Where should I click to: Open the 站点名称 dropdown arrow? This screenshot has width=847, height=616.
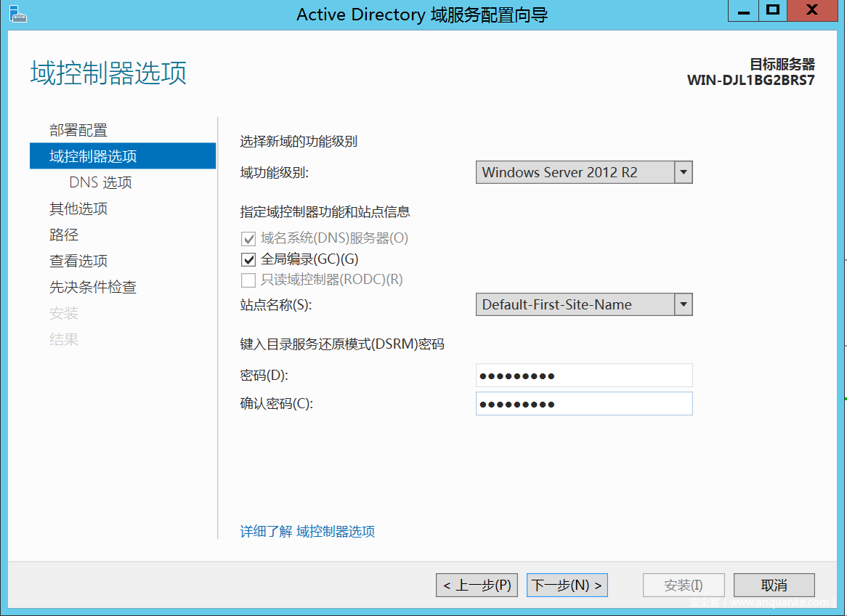(x=684, y=305)
